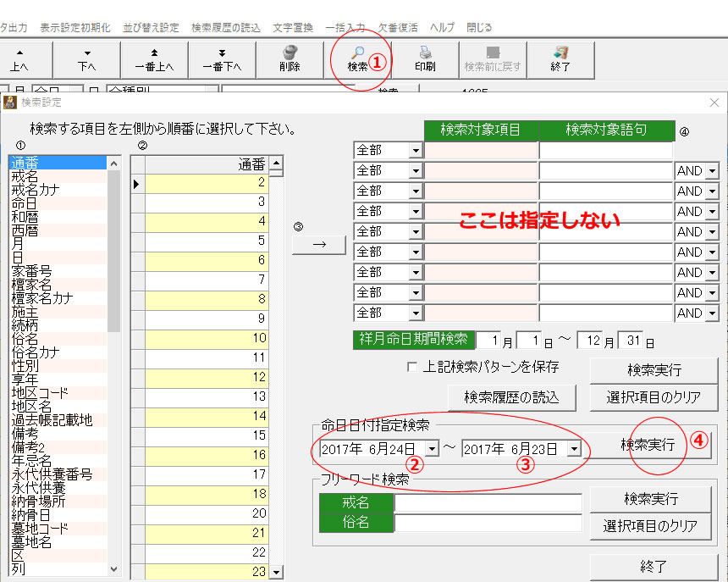This screenshot has width=728, height=582.
Task: Click 検索実行 in 命日日付指定検索 group
Action: click(648, 445)
